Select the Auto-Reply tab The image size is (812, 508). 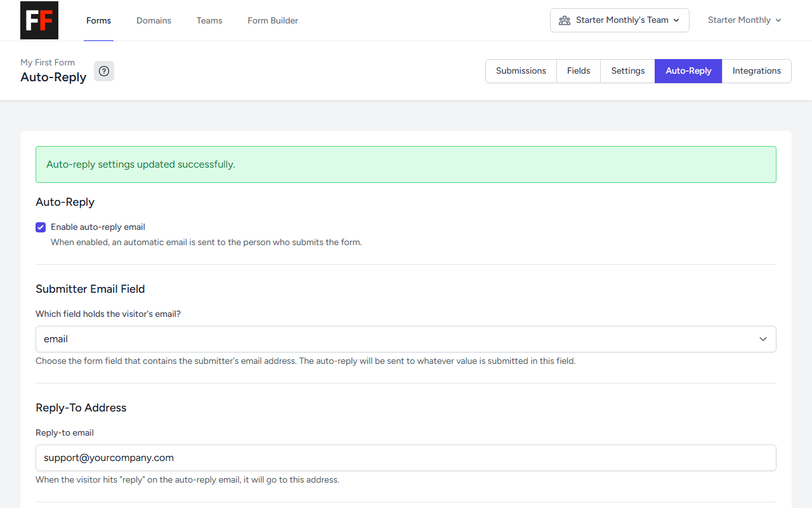(688, 71)
